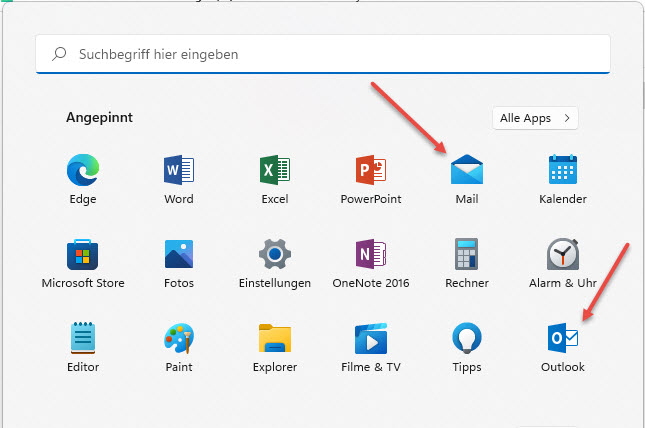Image resolution: width=645 pixels, height=428 pixels.
Task: Open the Tipps app
Action: coord(466,340)
